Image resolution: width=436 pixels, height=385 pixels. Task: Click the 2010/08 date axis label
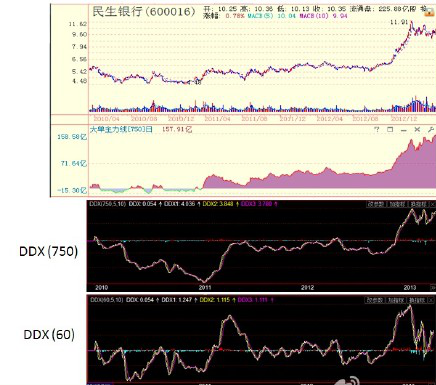tap(144, 118)
